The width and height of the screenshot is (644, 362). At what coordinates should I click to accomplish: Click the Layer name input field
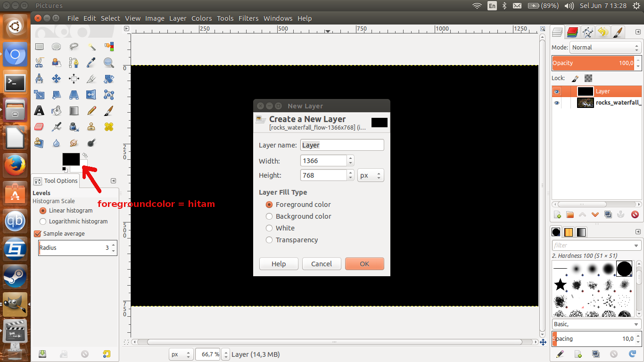pos(342,145)
